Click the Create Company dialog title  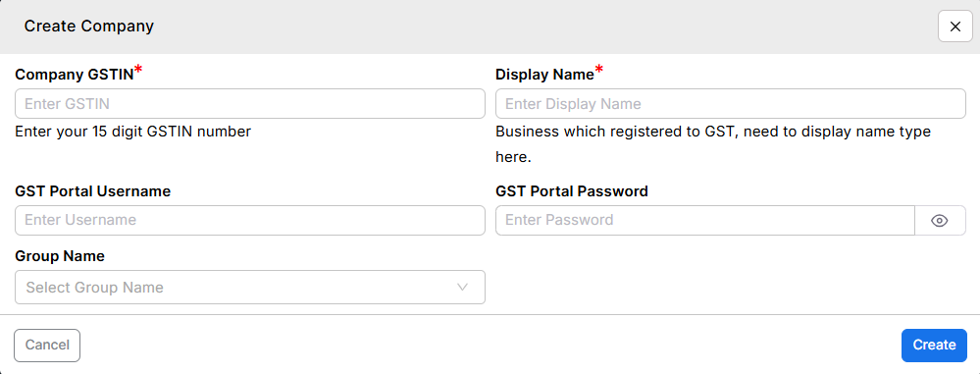point(88,27)
